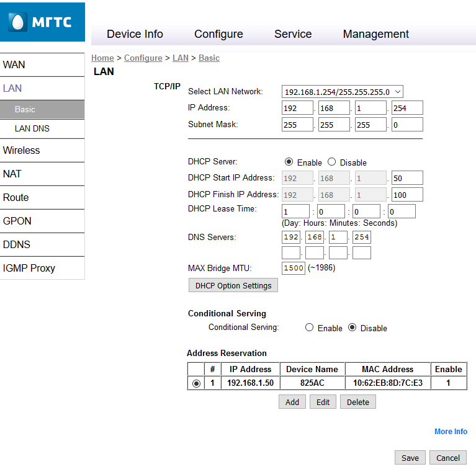Click the MGTS logo
The width and height of the screenshot is (476, 472).
(42, 22)
